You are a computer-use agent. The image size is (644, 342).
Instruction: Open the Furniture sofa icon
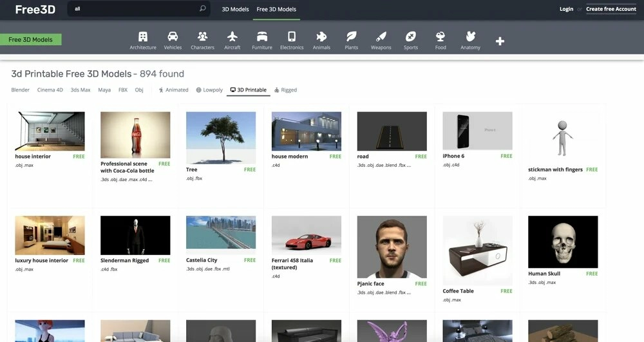pos(262,37)
